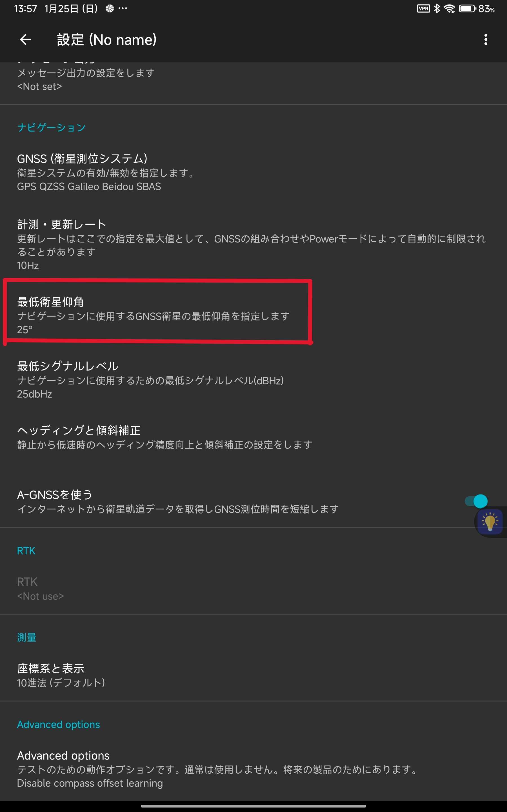Open 最低シグナルレベル 25dbHz setting

click(x=253, y=380)
